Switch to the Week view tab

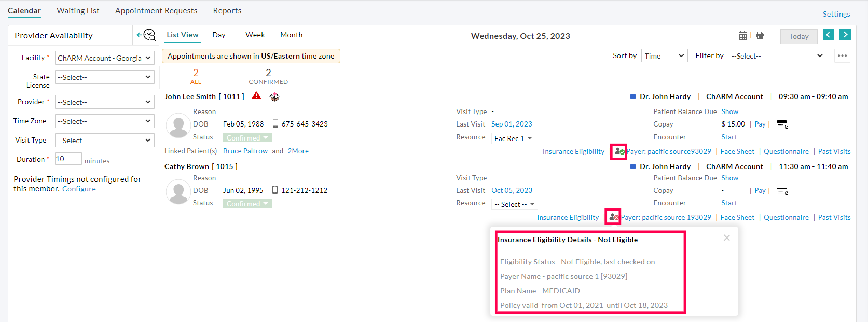[255, 35]
